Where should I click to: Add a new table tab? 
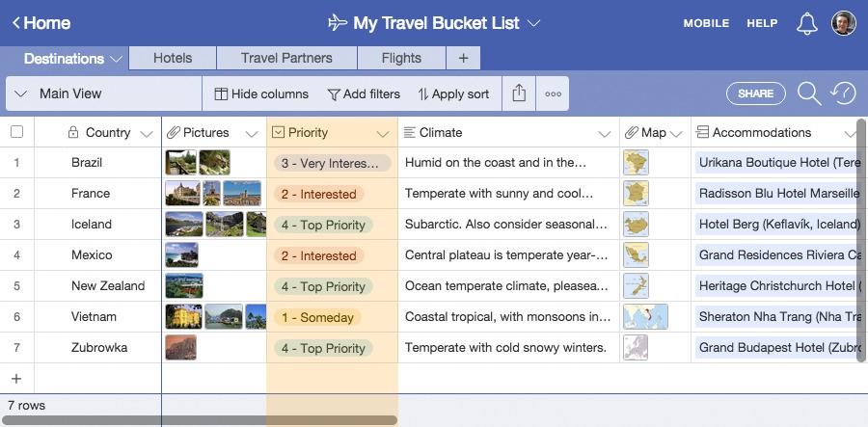click(463, 58)
